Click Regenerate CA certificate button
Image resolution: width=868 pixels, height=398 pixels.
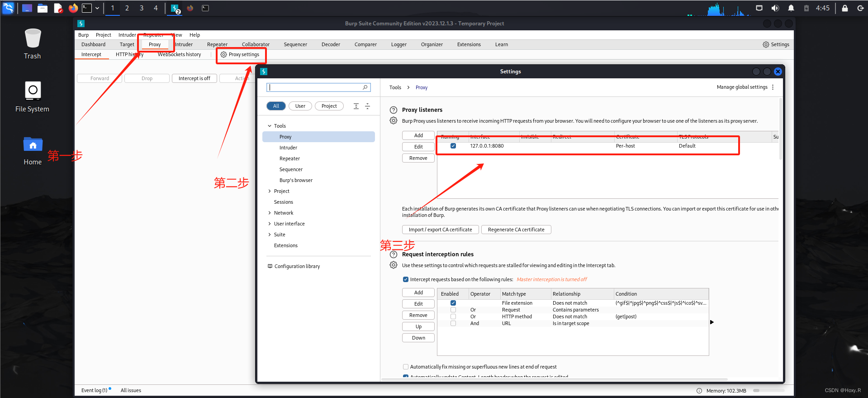click(x=516, y=230)
